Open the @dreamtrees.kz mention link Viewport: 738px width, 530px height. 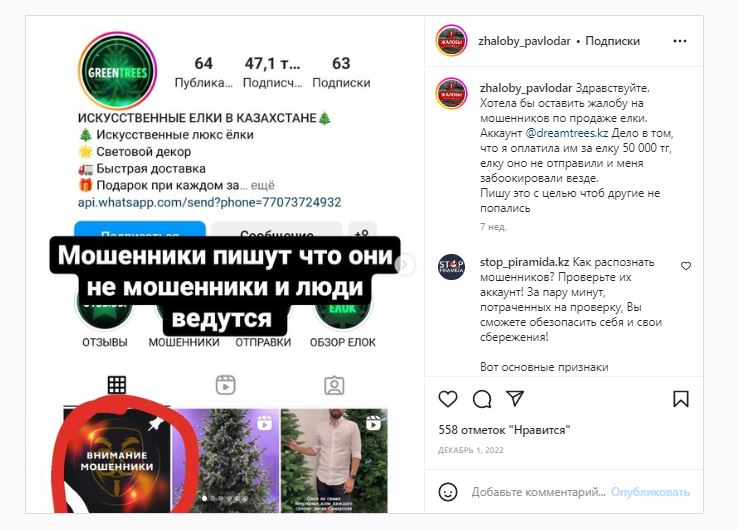[x=567, y=133]
